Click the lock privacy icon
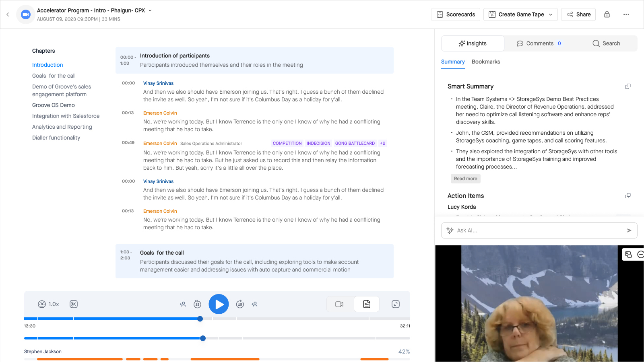Image resolution: width=644 pixels, height=362 pixels. coord(607,14)
